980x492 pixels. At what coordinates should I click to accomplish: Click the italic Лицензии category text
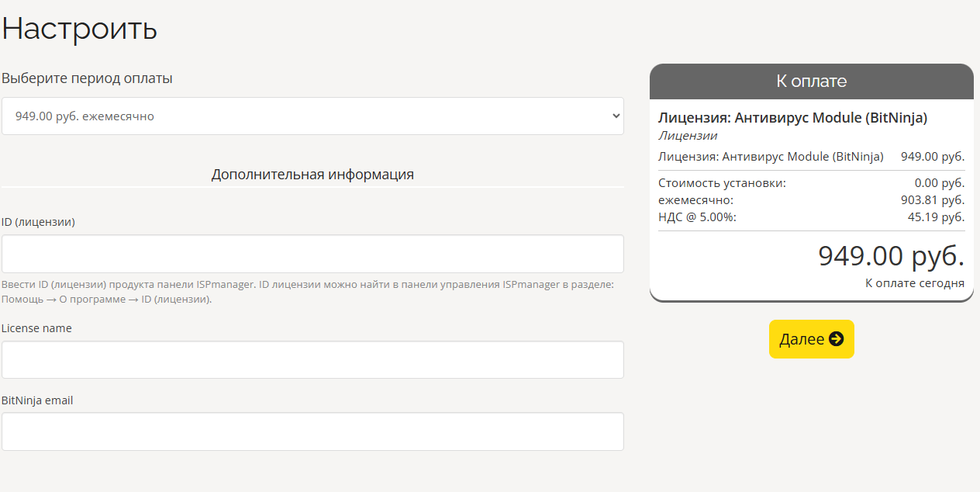click(688, 136)
